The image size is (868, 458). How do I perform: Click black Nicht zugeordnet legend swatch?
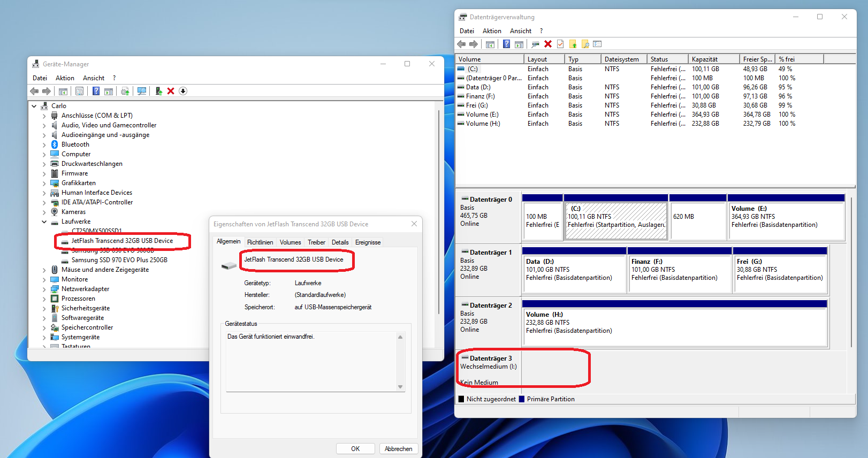click(x=461, y=399)
